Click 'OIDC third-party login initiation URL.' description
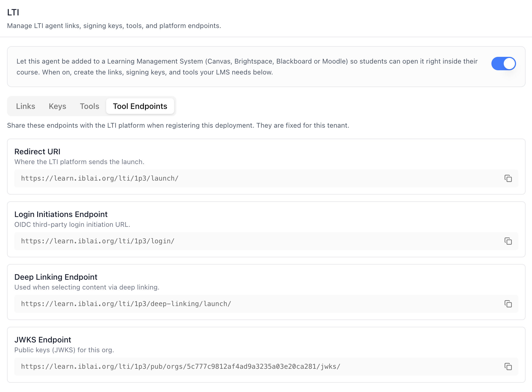 (x=72, y=225)
